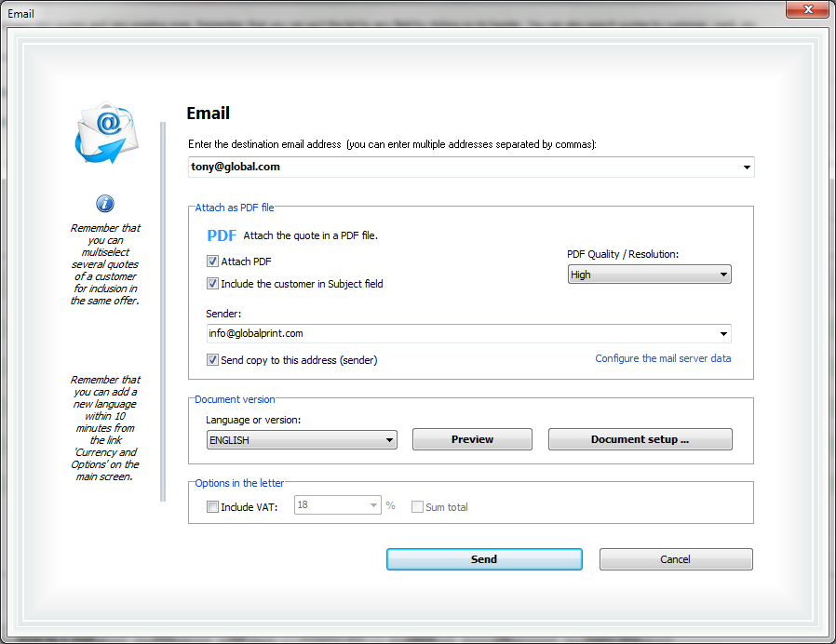This screenshot has width=836, height=644.
Task: Click the 'Attach as PDF file' group label
Action: pyautogui.click(x=235, y=208)
